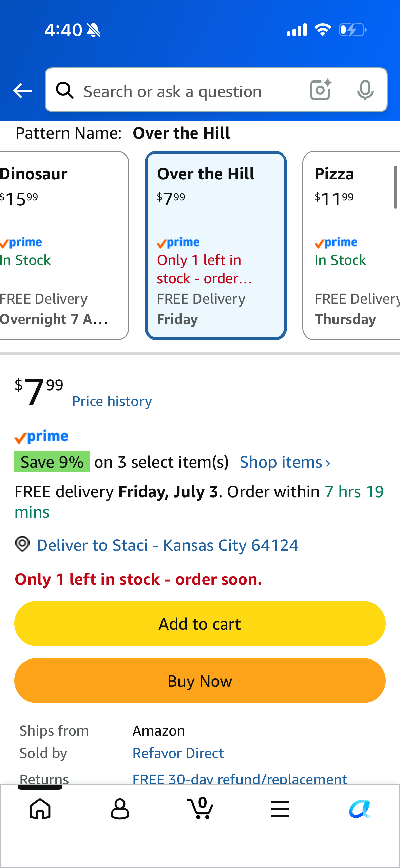Open the Alexa assistant icon

point(360,809)
